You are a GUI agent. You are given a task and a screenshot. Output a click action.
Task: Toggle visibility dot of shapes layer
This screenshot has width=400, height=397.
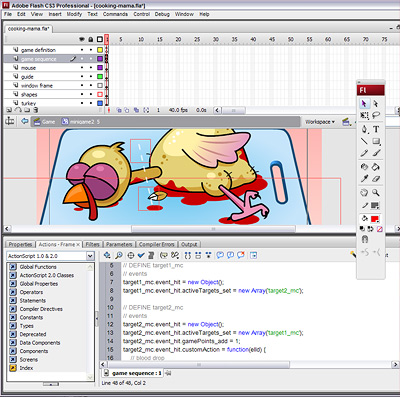[x=82, y=94]
